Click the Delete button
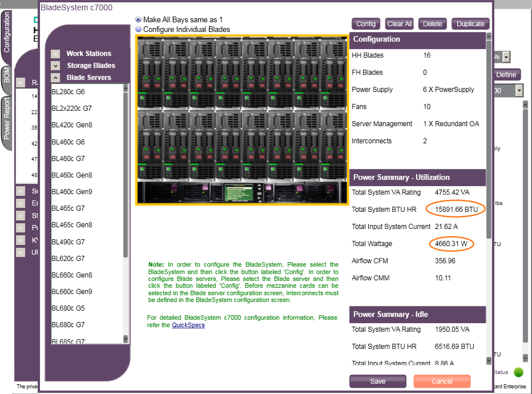 [x=432, y=24]
